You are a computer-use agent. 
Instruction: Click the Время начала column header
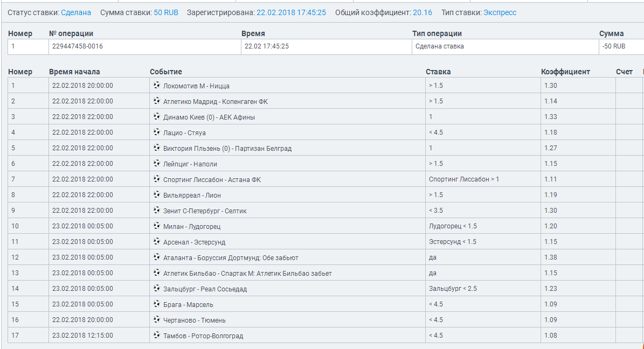[74, 72]
